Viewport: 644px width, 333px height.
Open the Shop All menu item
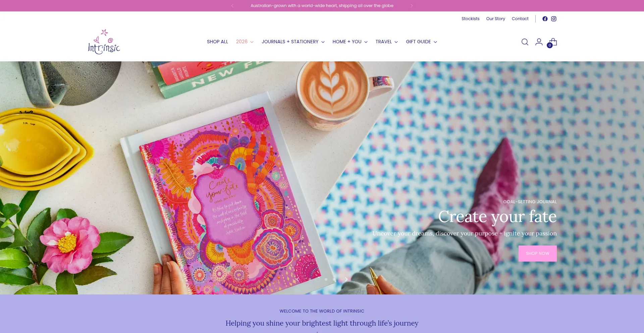[217, 42]
